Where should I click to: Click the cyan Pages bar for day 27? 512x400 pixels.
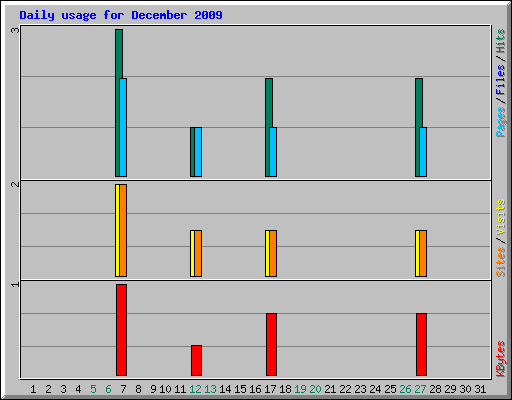click(x=423, y=152)
